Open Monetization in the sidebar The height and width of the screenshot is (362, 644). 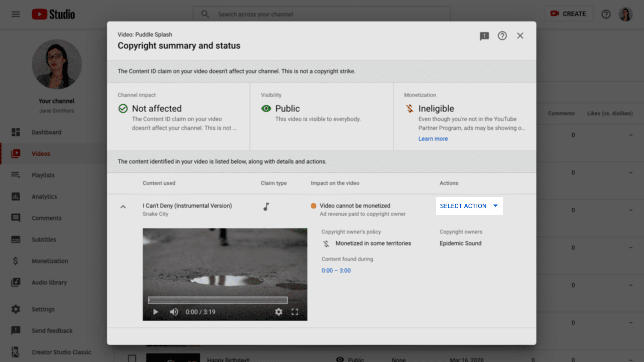[54, 261]
